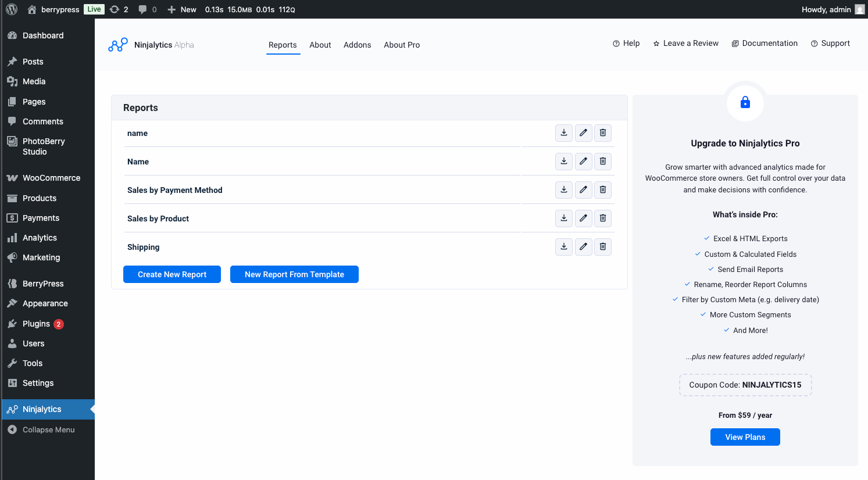Open the updates icon in admin bar
Image resolution: width=868 pixels, height=480 pixels.
point(119,9)
